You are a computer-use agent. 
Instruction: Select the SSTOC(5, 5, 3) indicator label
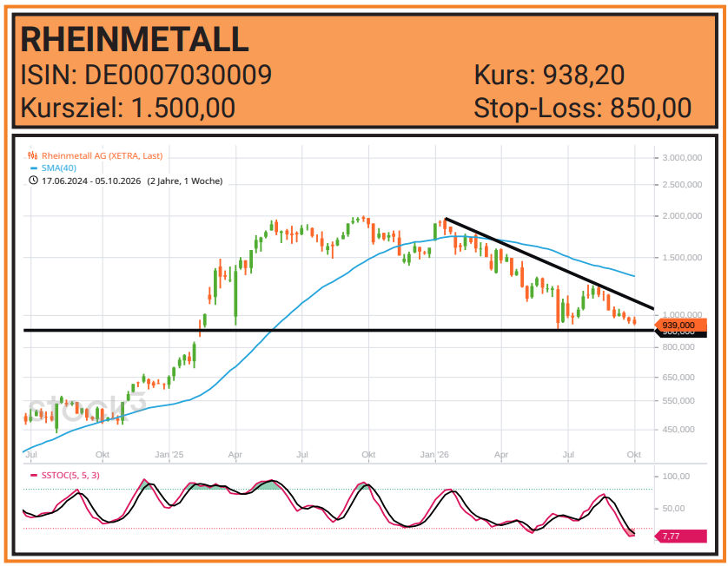pyautogui.click(x=70, y=476)
